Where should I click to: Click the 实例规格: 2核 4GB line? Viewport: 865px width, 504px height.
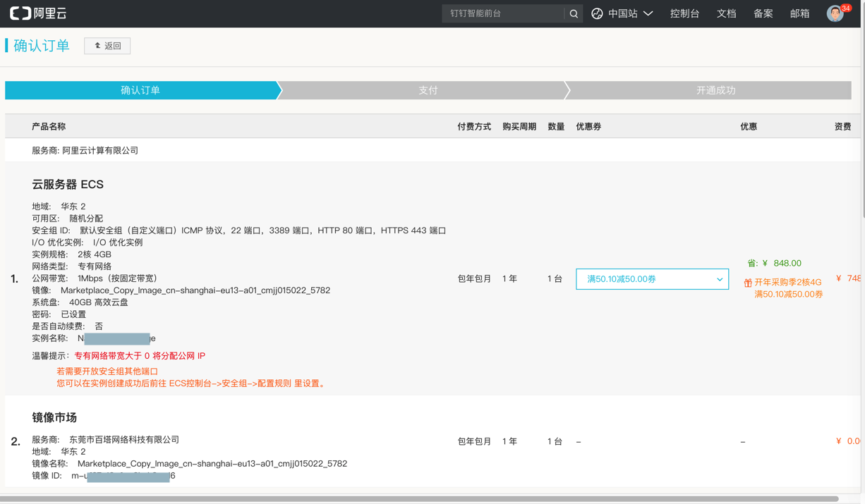[x=71, y=254]
